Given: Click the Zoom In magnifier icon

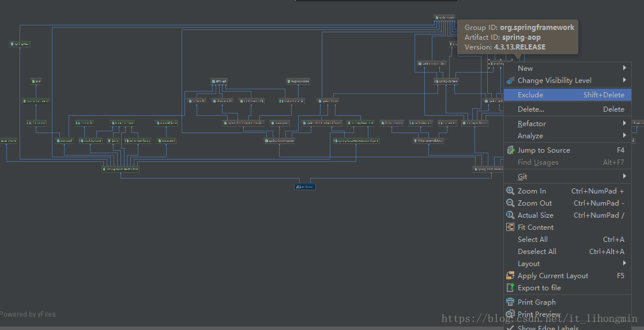Looking at the screenshot, I should 510,191.
